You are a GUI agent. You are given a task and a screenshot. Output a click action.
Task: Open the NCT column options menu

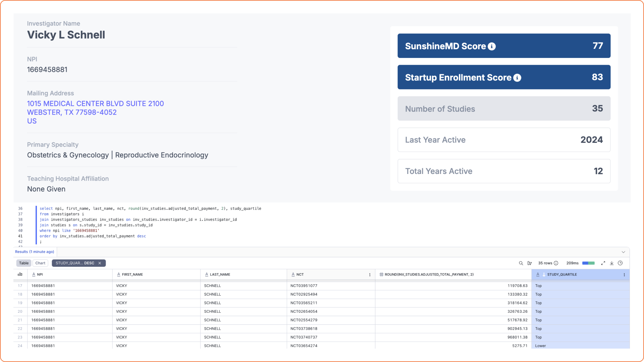[x=370, y=275]
